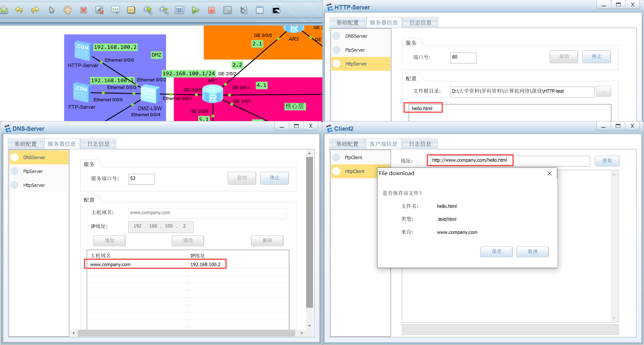Screen dimensions: 644x345
Task: Stop devices with red square button
Action: tap(211, 10)
